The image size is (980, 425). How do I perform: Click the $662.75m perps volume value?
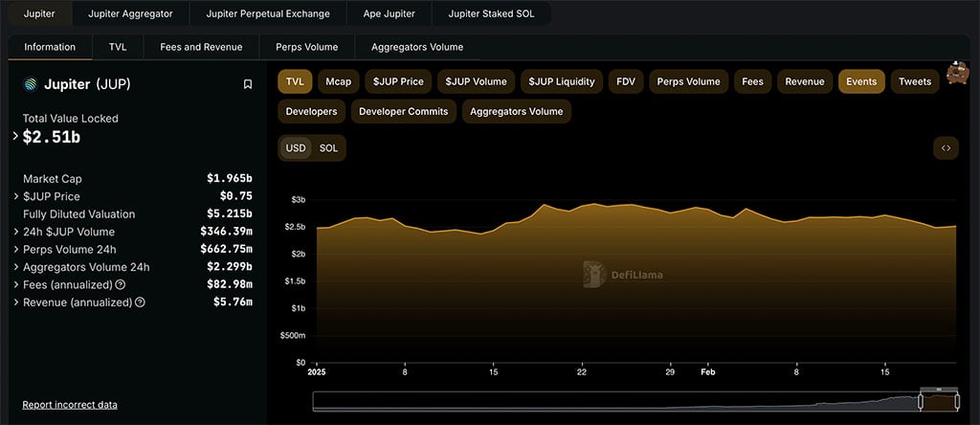(226, 250)
